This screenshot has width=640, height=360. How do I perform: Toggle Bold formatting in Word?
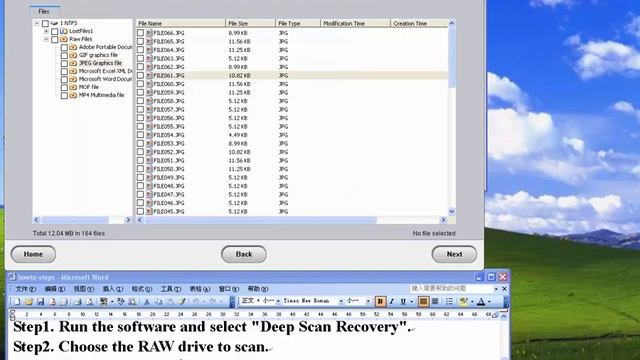click(380, 302)
